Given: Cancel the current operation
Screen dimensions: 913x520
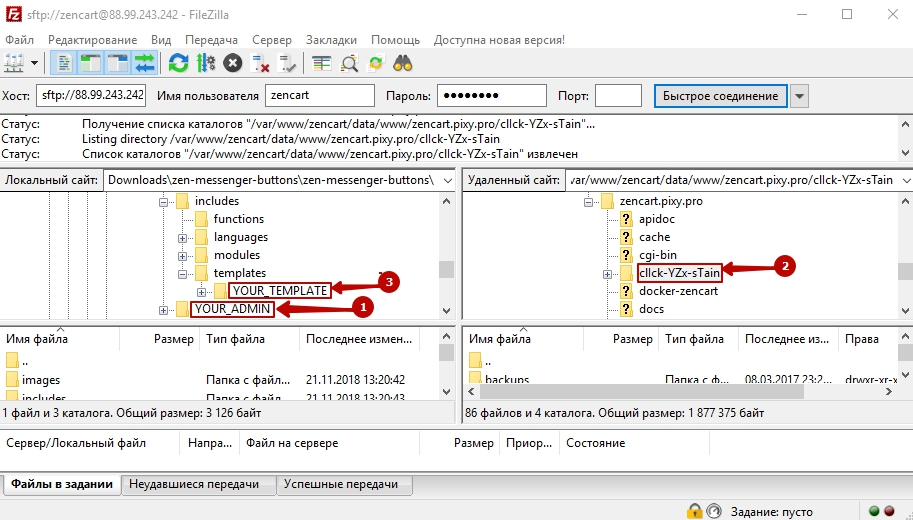Looking at the screenshot, I should pyautogui.click(x=232, y=63).
